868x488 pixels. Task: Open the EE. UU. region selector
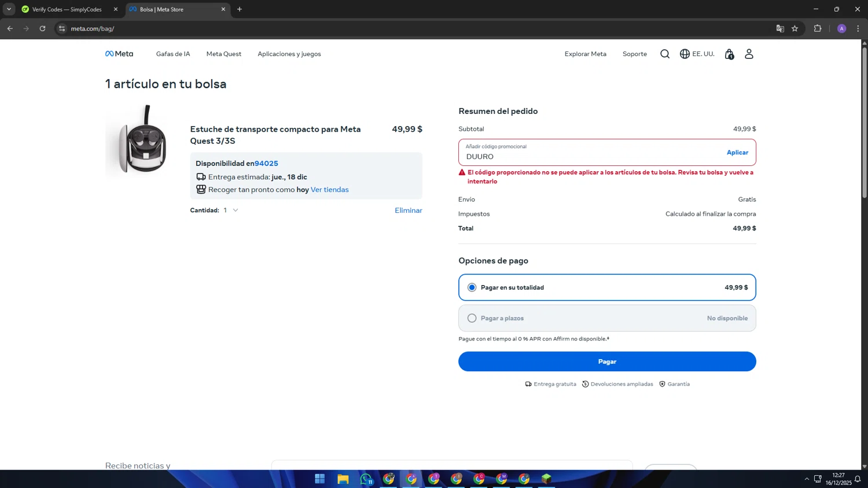click(697, 54)
